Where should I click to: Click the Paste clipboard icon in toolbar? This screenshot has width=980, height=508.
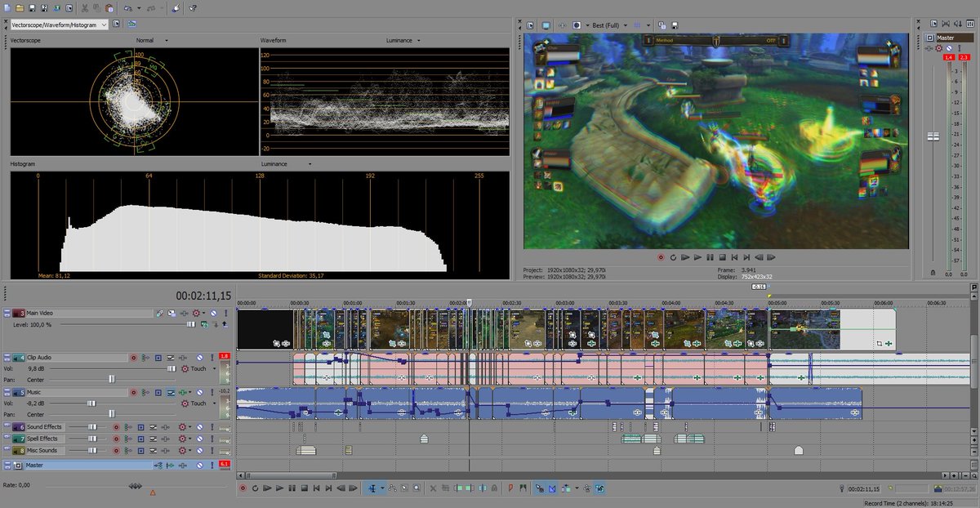pyautogui.click(x=109, y=8)
